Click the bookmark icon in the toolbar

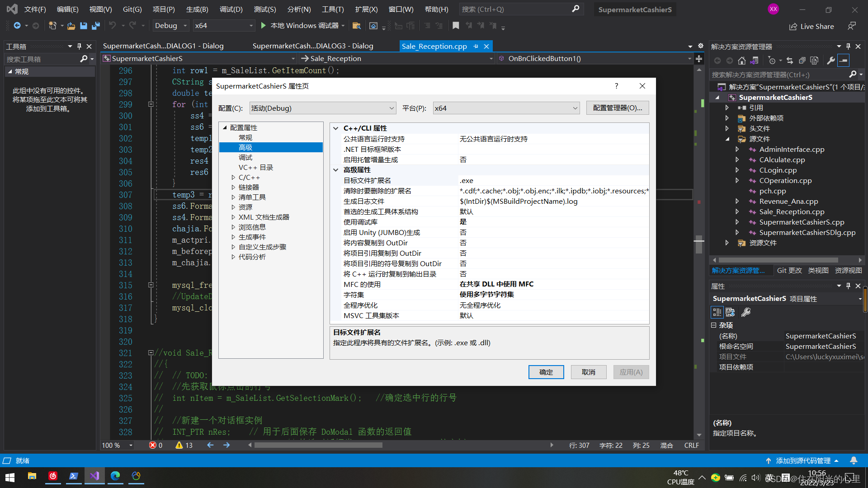pos(456,26)
